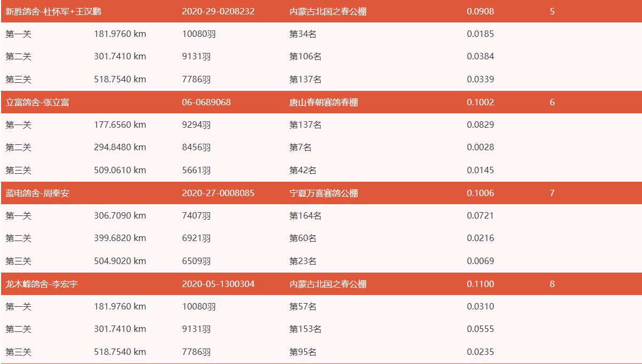Click coefficient value 0.0216
This screenshot has width=642, height=364.
click(x=481, y=238)
